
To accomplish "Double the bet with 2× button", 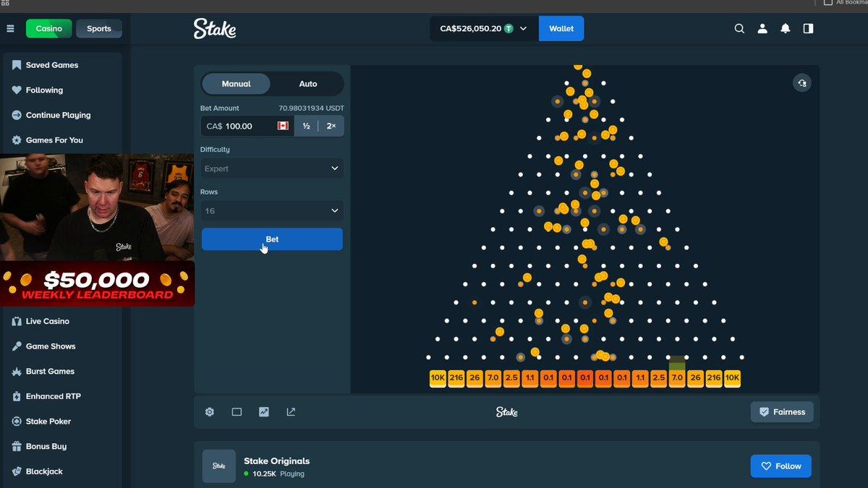I will 331,126.
